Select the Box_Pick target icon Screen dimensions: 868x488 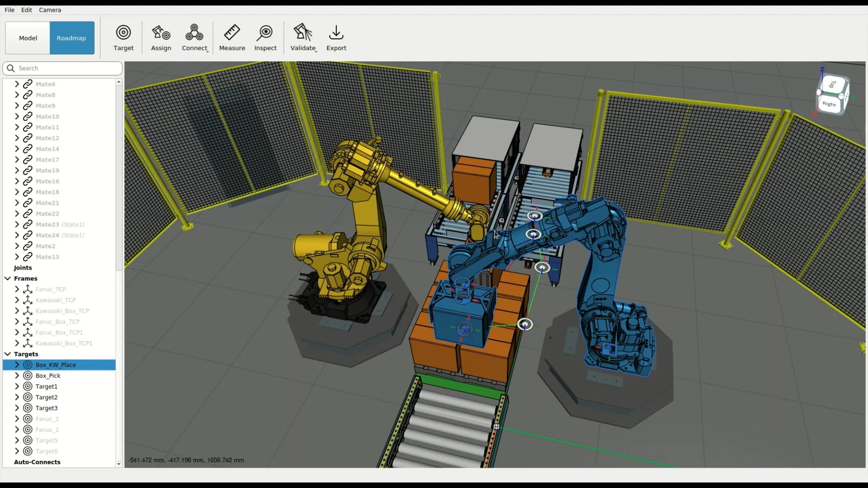tap(28, 376)
